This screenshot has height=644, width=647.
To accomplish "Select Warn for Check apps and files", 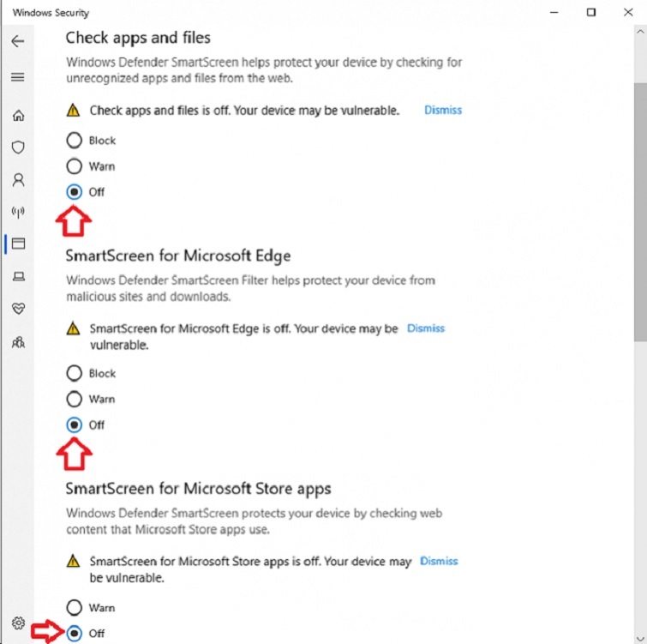I will click(75, 166).
